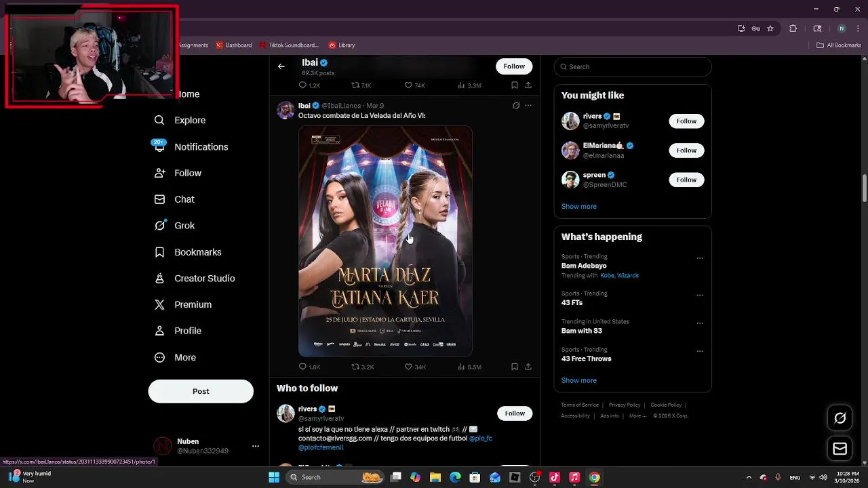Like the post with 34K likes
Viewport: 868px width, 488px height.
point(415,367)
